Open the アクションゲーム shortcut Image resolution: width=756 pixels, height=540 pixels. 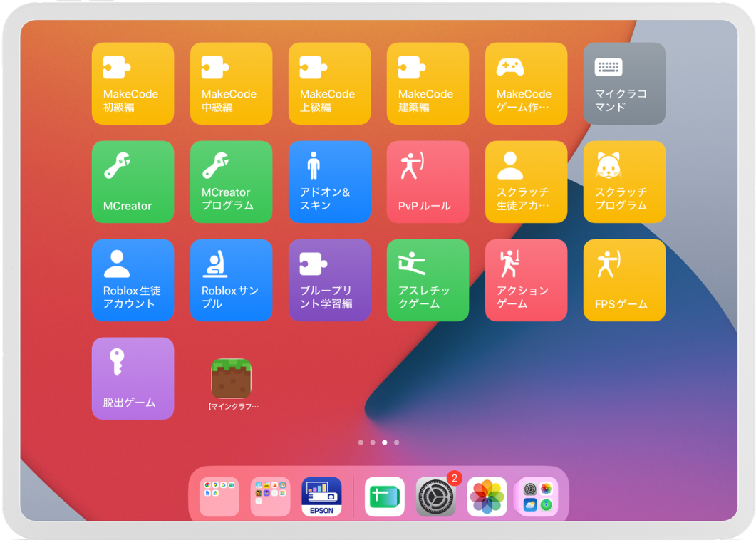pos(526,280)
